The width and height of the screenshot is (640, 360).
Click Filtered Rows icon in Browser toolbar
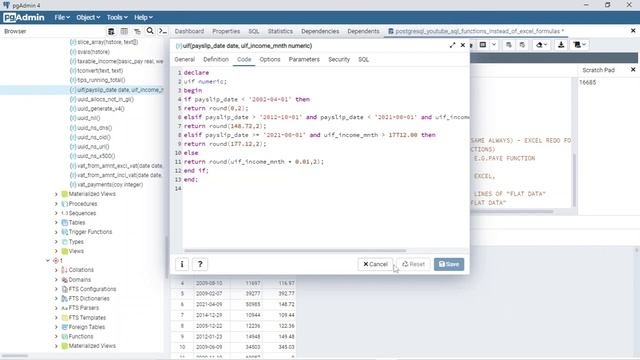pos(137,31)
